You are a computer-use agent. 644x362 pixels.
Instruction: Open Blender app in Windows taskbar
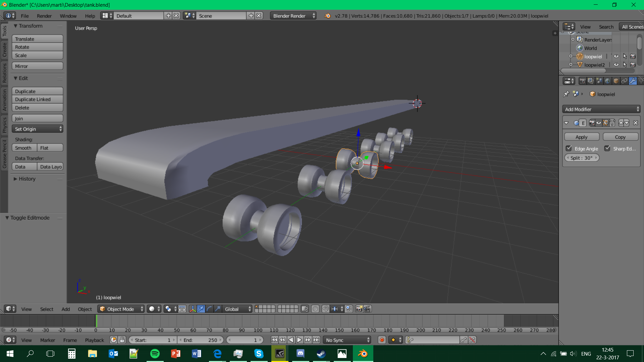click(x=363, y=354)
